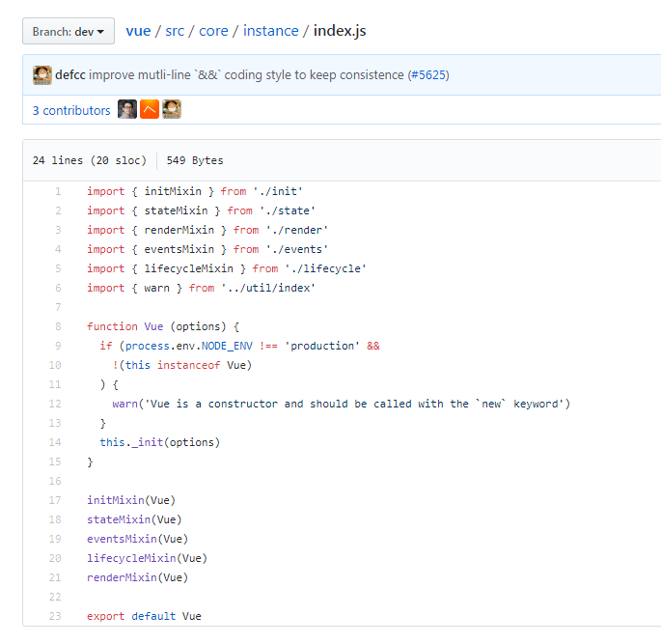Click the first contributor avatar with glasses
Screen dimensions: 661x644
127,110
